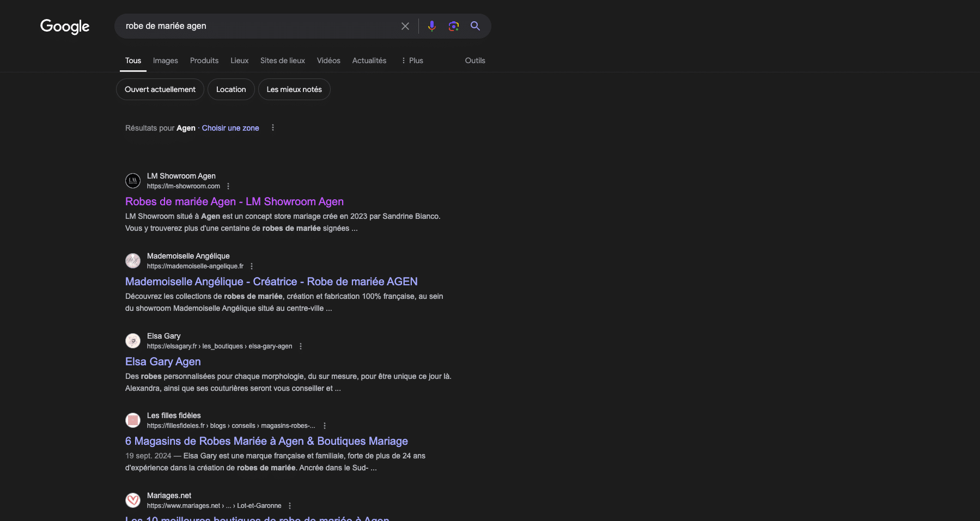Image resolution: width=980 pixels, height=521 pixels.
Task: Clear the search box with X icon
Action: pyautogui.click(x=405, y=26)
